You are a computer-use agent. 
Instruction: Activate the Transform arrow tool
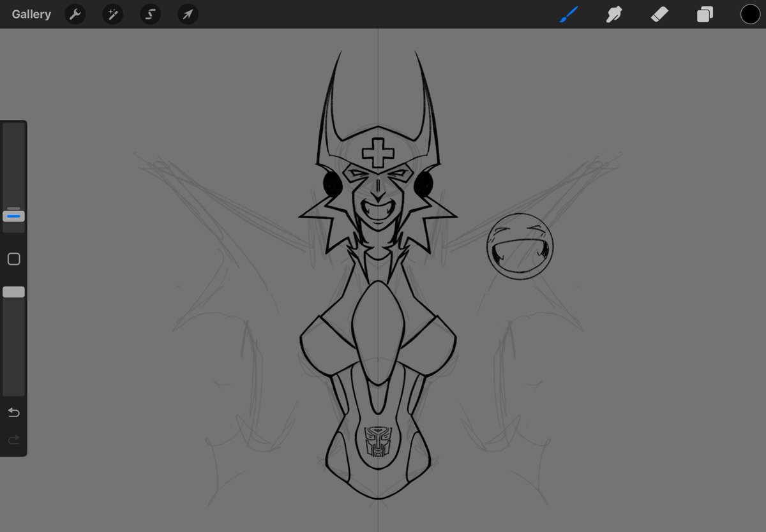point(188,14)
